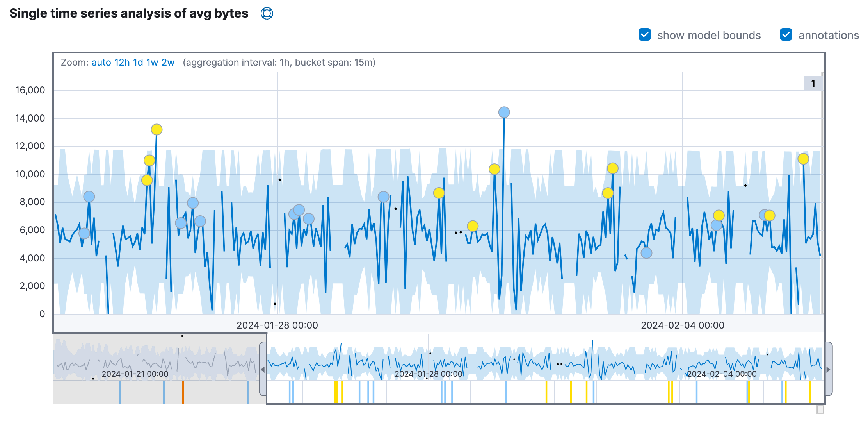Click the 16,000 y-axis label
The width and height of the screenshot is (868, 422).
30,90
